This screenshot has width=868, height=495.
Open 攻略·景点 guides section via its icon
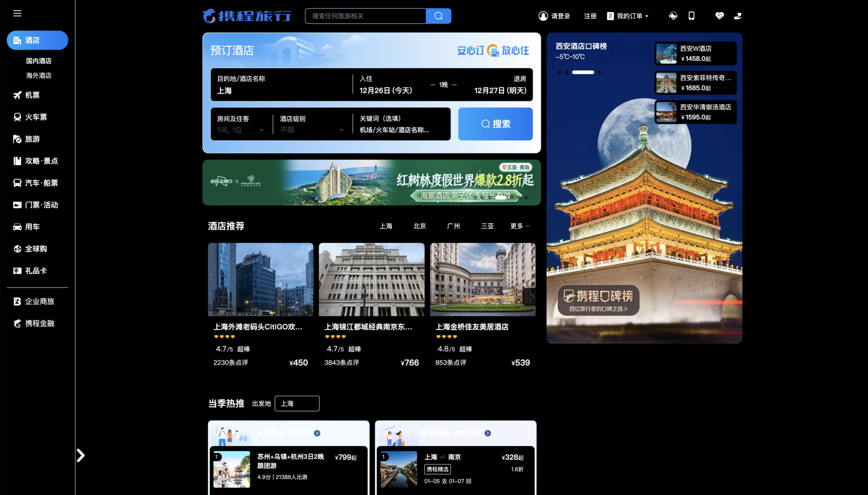[17, 161]
